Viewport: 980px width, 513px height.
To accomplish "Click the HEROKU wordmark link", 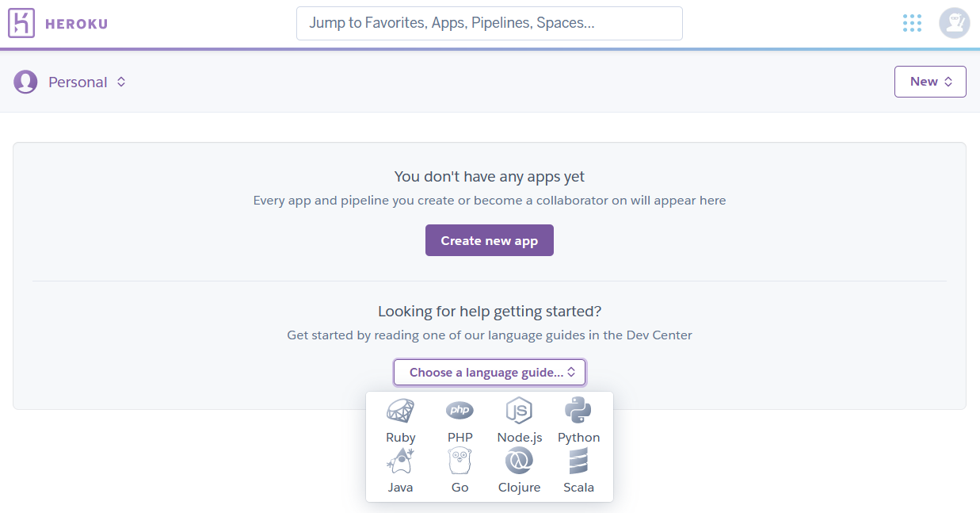I will 76,24.
